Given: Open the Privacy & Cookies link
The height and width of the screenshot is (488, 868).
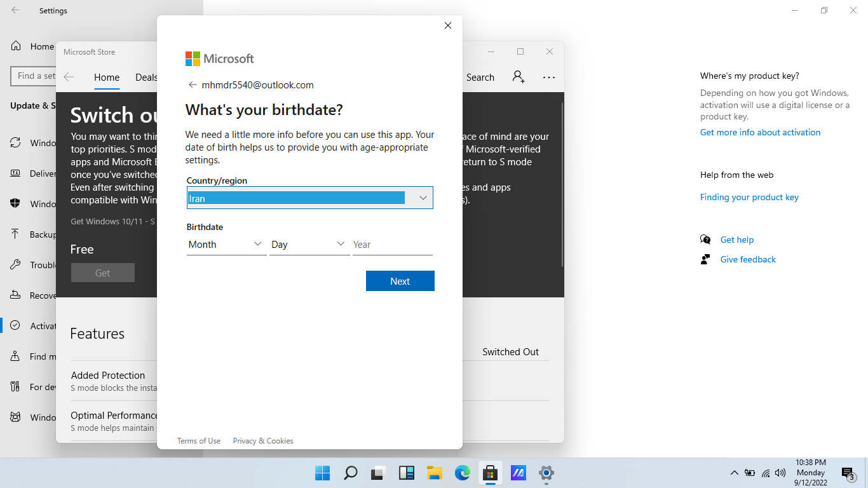Looking at the screenshot, I should click(263, 441).
